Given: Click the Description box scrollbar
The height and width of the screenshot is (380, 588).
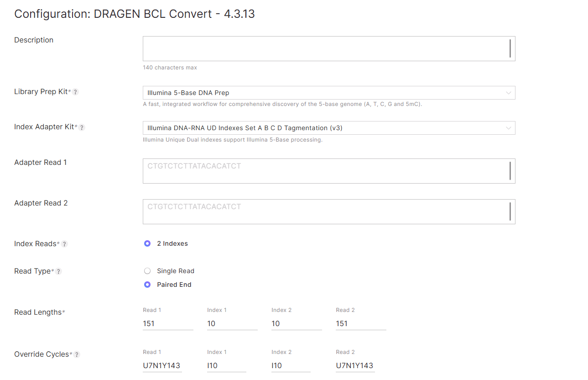Looking at the screenshot, I should pos(510,48).
